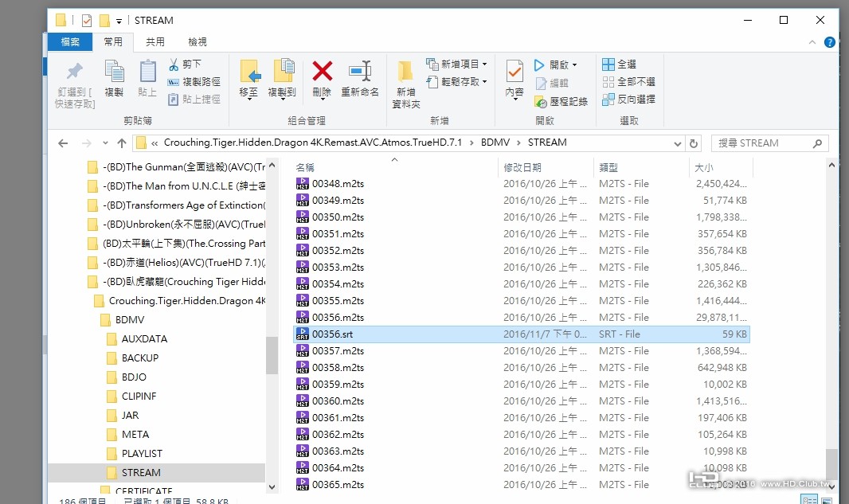
Task: Go back with the left arrow
Action: tap(63, 143)
